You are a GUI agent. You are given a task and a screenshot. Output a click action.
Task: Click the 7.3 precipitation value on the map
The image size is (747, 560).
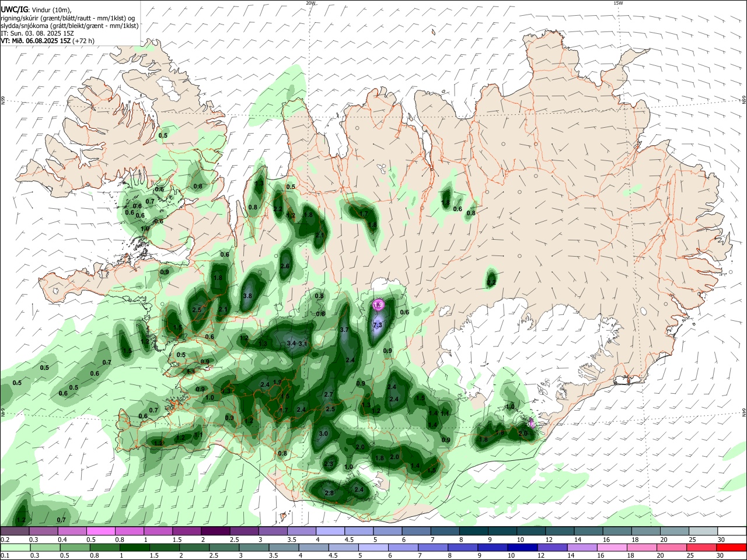point(377,324)
